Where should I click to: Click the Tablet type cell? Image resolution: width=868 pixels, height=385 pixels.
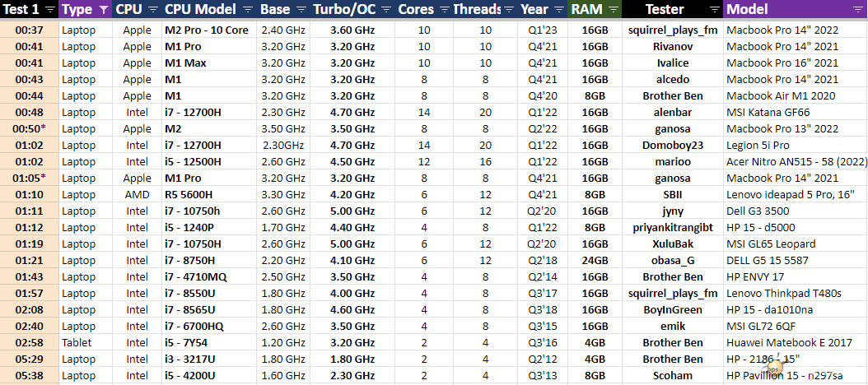(x=86, y=343)
